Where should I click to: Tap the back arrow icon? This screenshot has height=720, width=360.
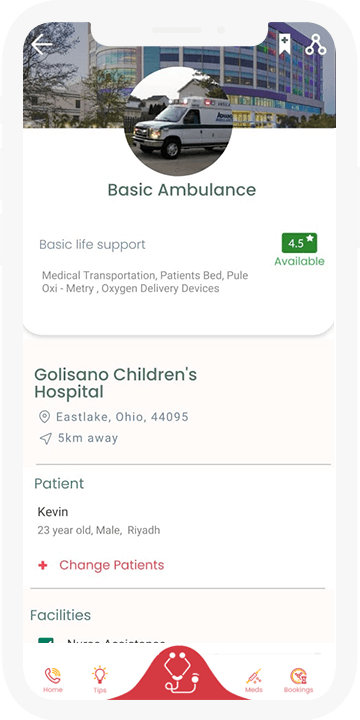coord(42,45)
